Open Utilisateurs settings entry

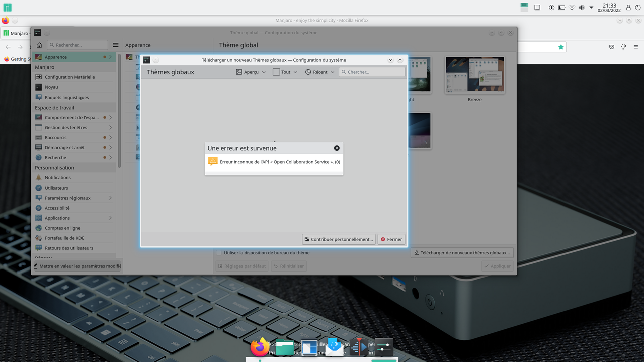[74, 188]
